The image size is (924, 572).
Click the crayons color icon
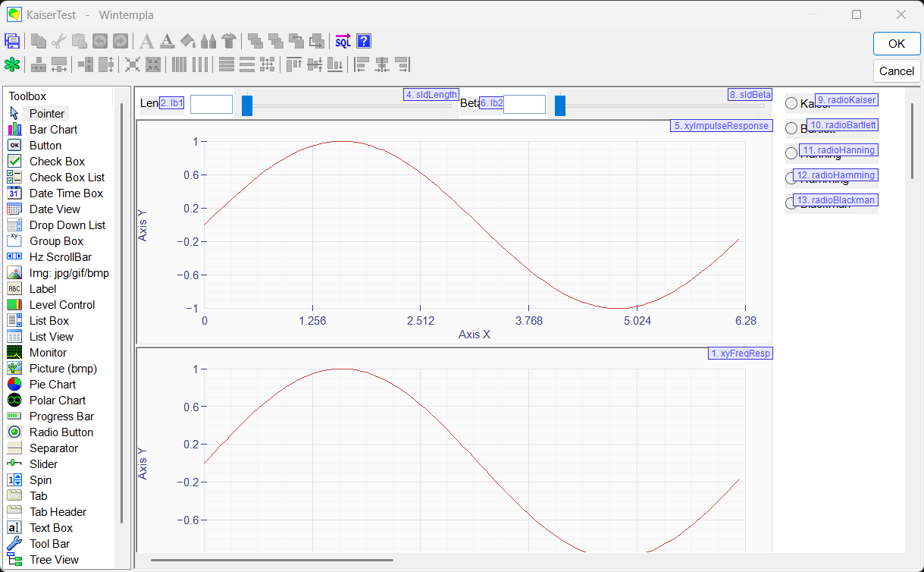[x=208, y=41]
